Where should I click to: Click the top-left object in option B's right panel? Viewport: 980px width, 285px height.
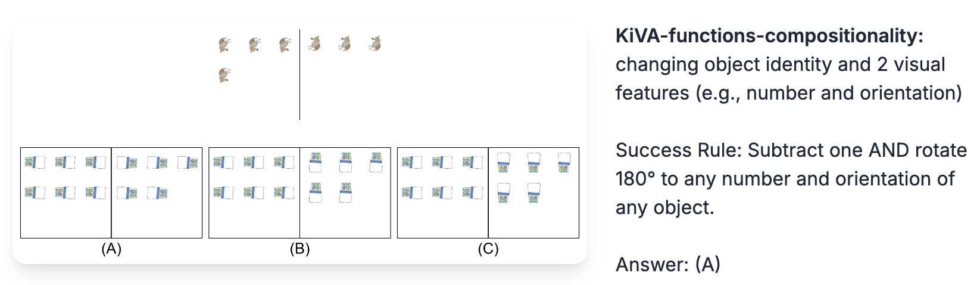(315, 162)
